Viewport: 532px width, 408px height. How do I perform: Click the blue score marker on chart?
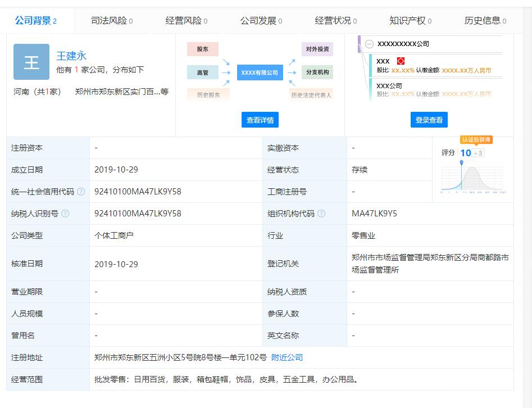point(461,163)
